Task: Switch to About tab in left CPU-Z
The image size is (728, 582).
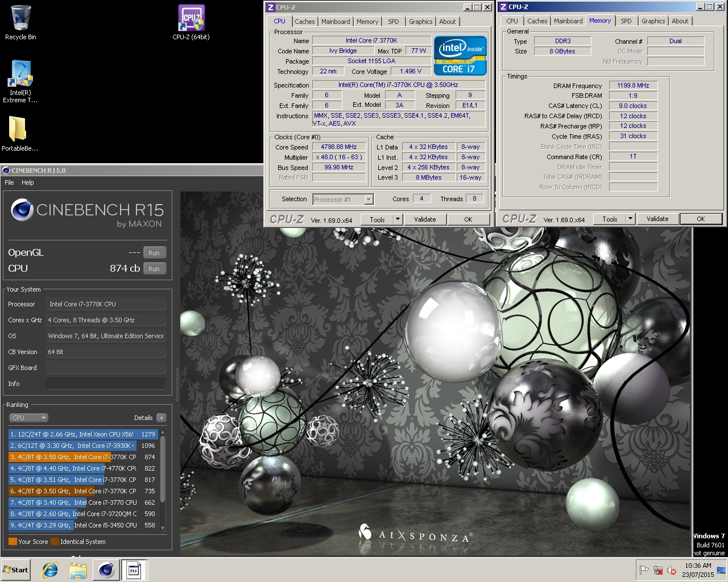Action: 448,22
